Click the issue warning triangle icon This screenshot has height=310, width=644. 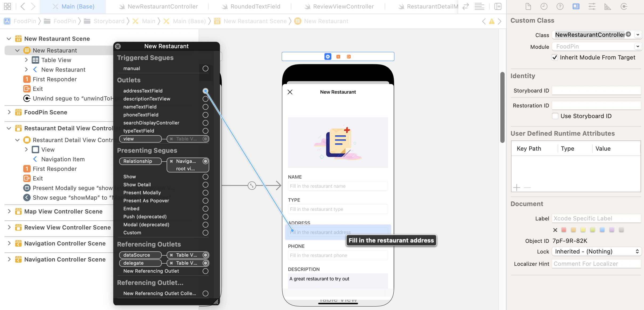click(492, 21)
